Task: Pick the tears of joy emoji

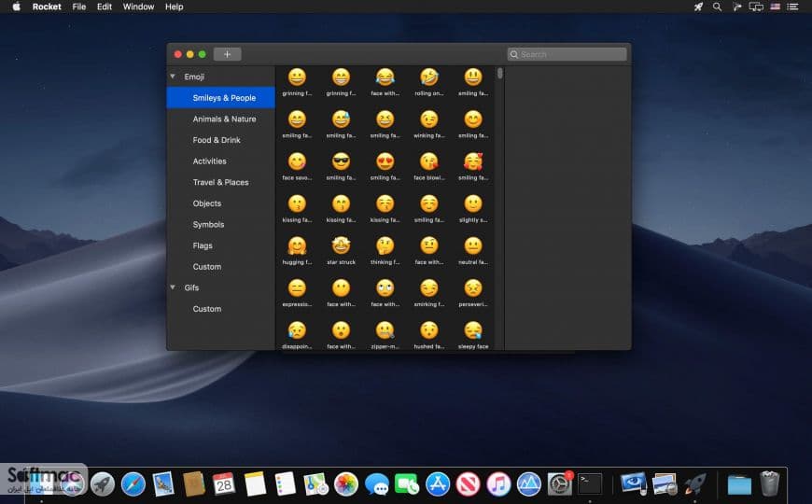Action: (x=385, y=77)
